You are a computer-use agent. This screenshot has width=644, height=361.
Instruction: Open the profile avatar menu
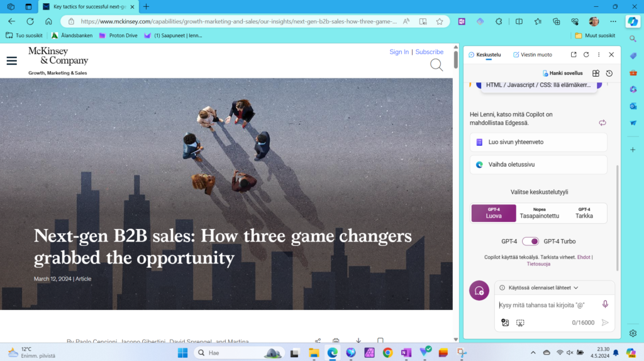[x=594, y=21]
